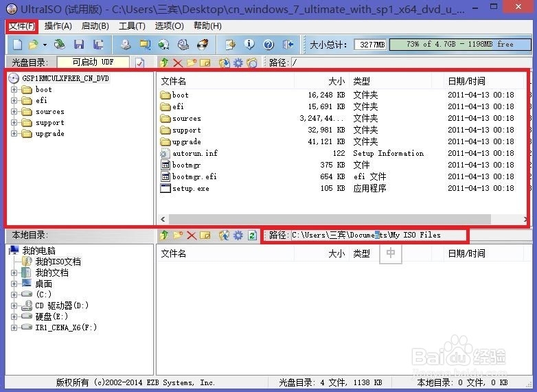
Task: Save the image using the floppy Save icon
Action: click(79, 45)
